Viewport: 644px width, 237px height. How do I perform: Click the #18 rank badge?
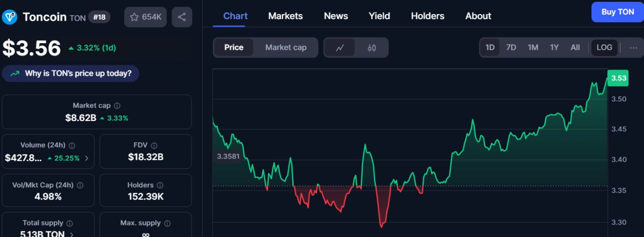point(100,17)
